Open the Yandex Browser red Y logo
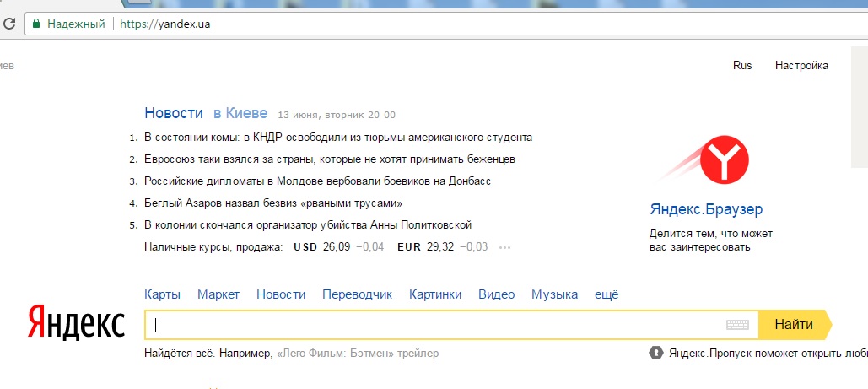The width and height of the screenshot is (868, 389). tap(724, 160)
